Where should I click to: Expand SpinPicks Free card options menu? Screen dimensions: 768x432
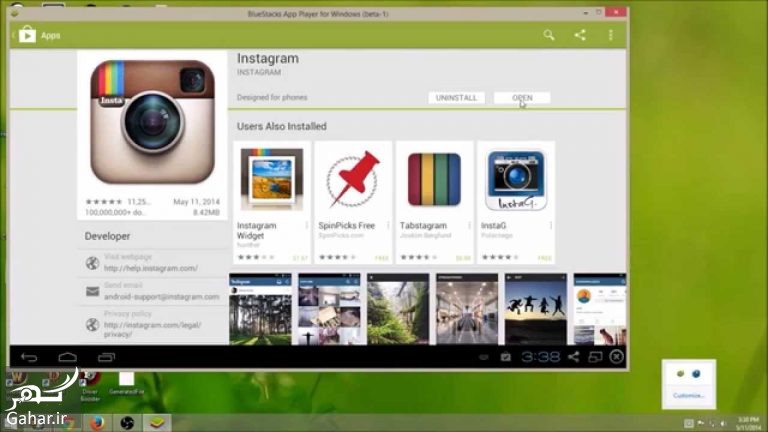(388, 225)
